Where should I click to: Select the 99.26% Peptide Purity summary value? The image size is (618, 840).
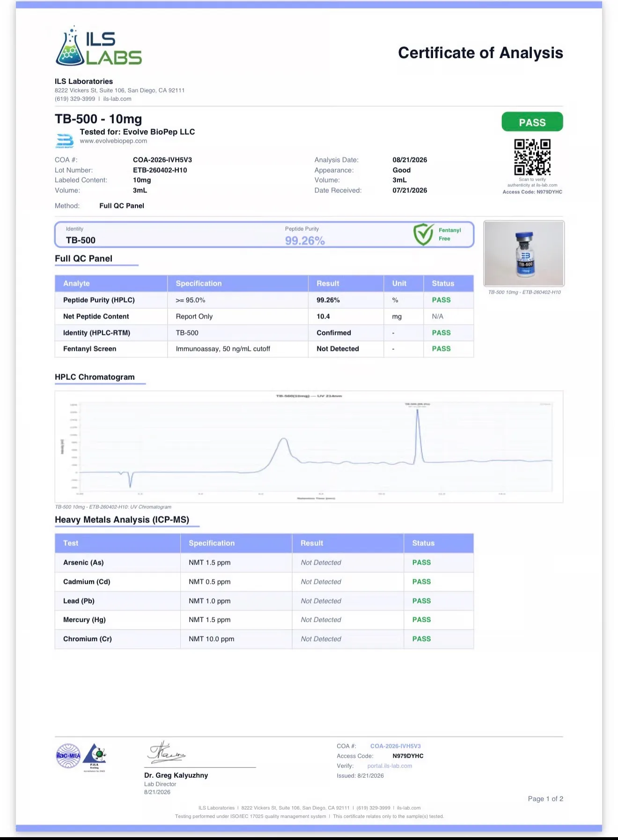(x=305, y=241)
